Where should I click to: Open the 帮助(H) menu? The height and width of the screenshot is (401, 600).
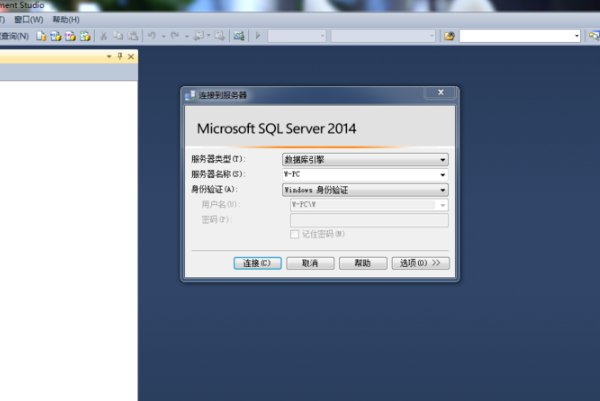click(x=66, y=20)
